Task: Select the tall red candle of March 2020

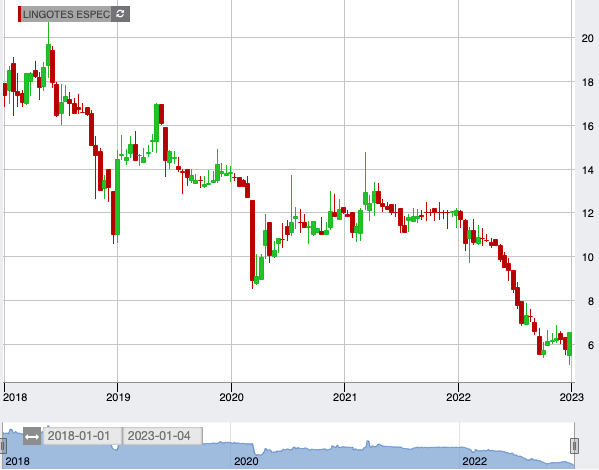Action: coord(253,241)
